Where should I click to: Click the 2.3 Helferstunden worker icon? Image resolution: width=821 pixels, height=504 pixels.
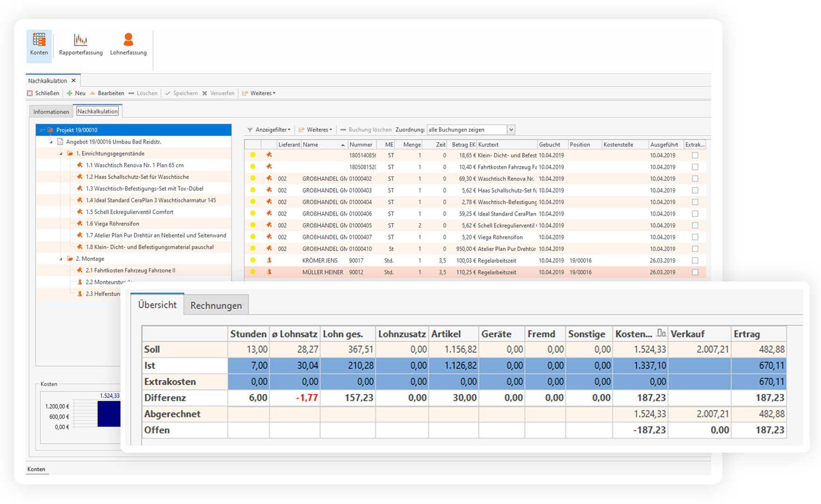(80, 294)
